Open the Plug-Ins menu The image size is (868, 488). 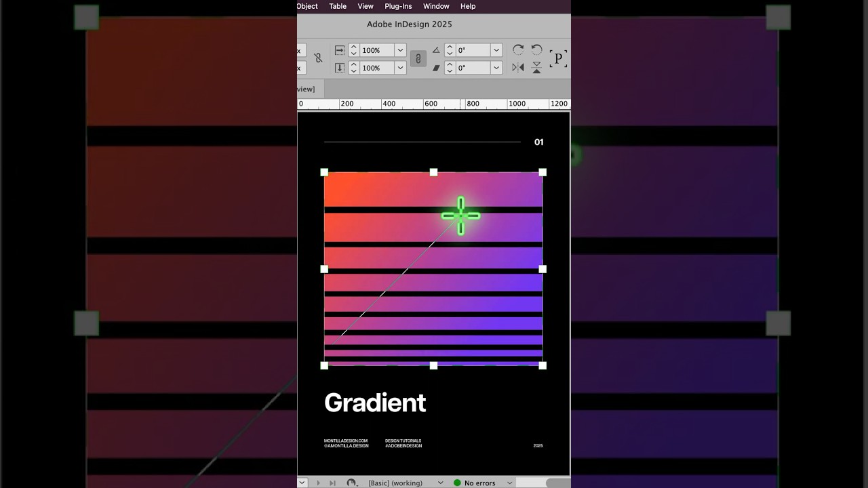click(398, 6)
